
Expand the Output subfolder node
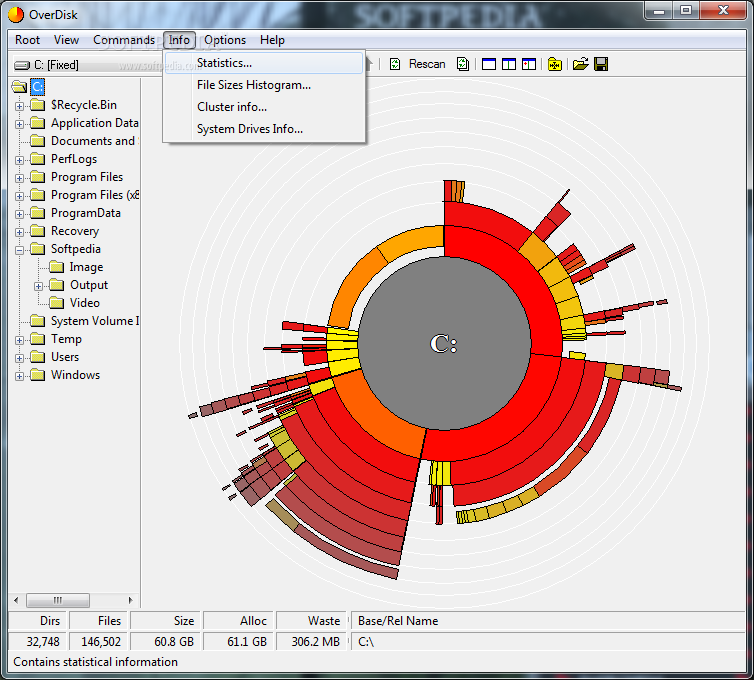click(38, 285)
